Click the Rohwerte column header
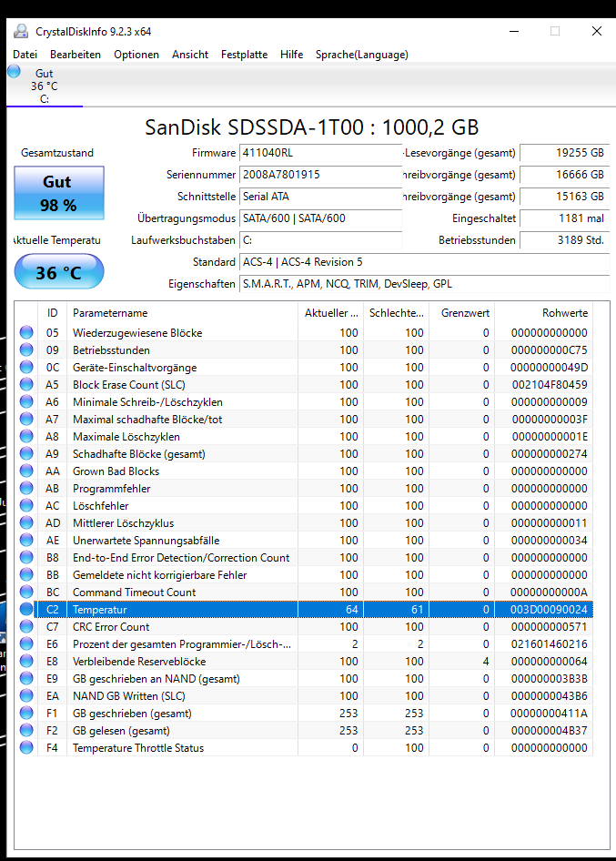 544,312
